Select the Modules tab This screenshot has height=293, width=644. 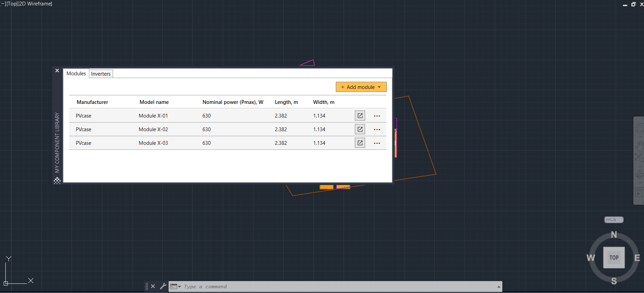pos(76,73)
